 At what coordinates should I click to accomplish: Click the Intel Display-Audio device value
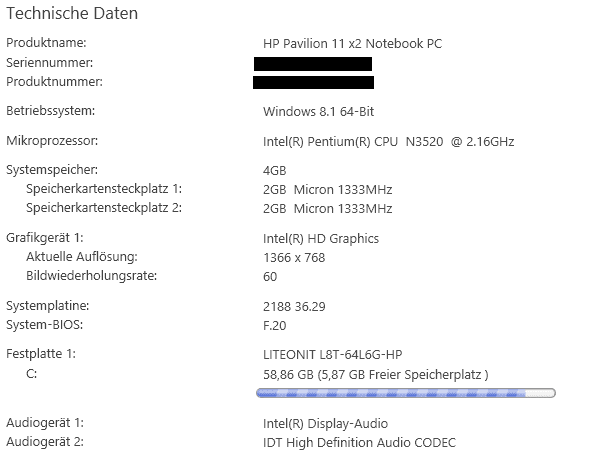[x=325, y=423]
